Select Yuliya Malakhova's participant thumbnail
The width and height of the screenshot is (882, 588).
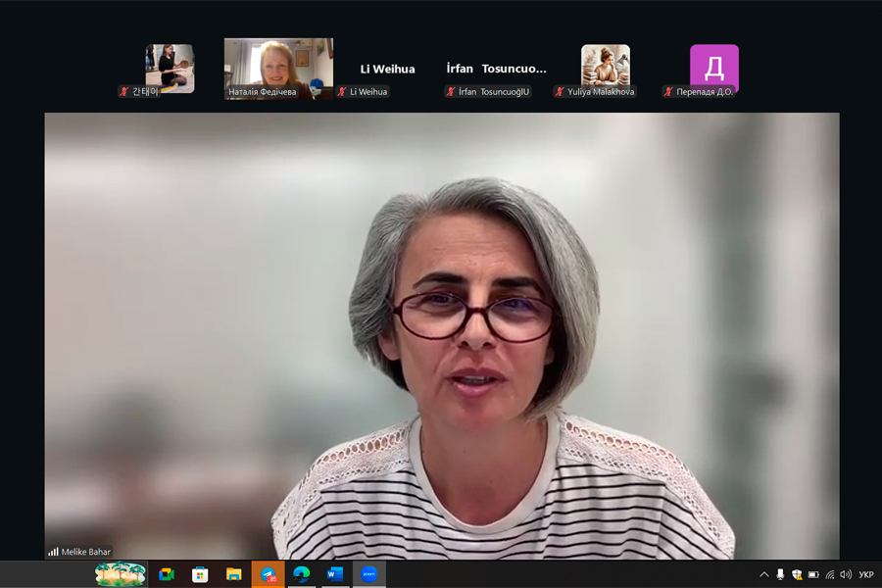tap(606, 69)
